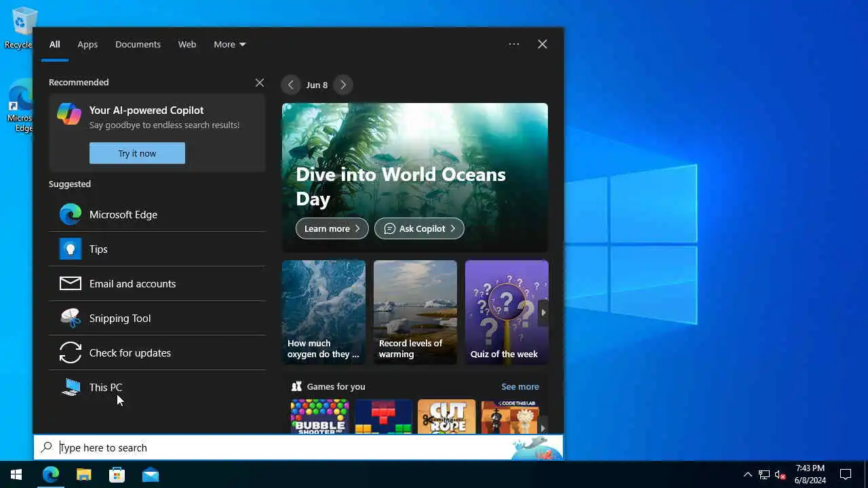The height and width of the screenshot is (488, 868).
Task: Click the Windows Start button
Action: (16, 474)
